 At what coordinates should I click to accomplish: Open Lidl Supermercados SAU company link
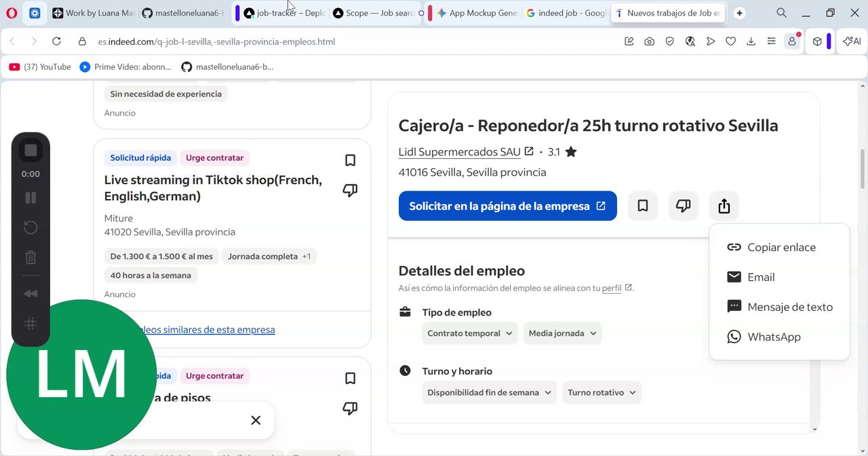coord(466,152)
